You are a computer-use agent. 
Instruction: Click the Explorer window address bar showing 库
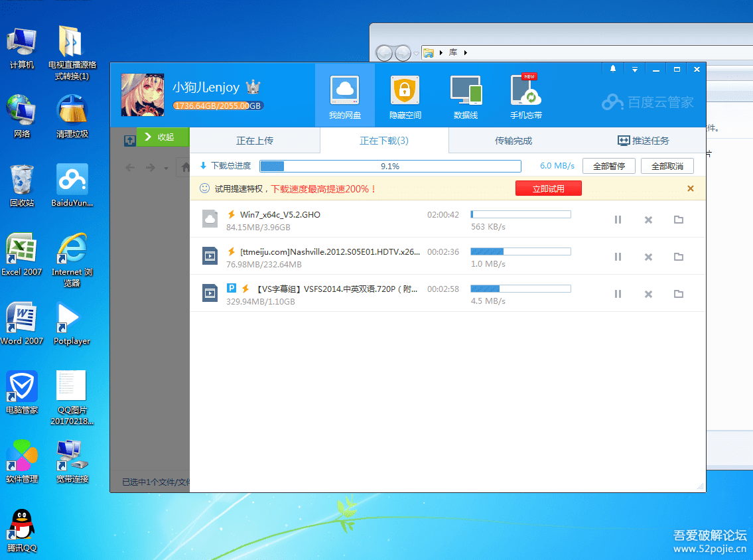pyautogui.click(x=587, y=52)
